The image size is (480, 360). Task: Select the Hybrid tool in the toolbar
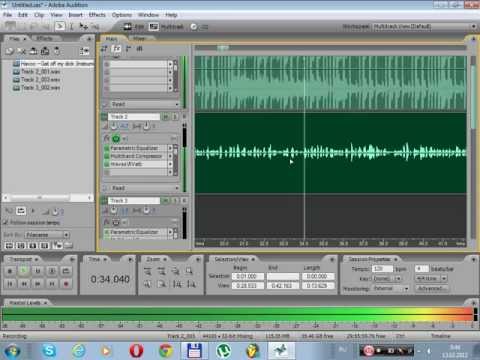tap(60, 26)
